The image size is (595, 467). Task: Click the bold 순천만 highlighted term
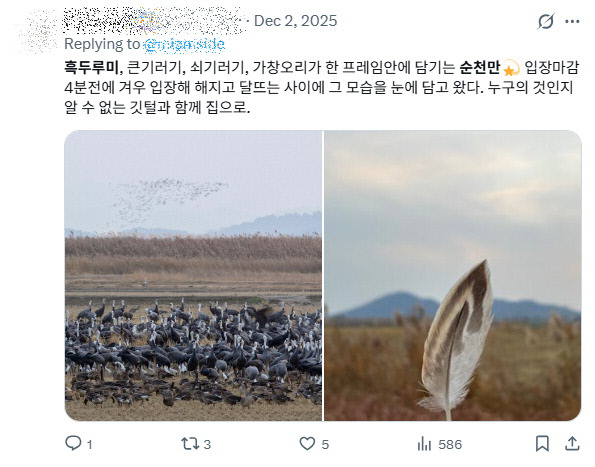click(x=480, y=68)
